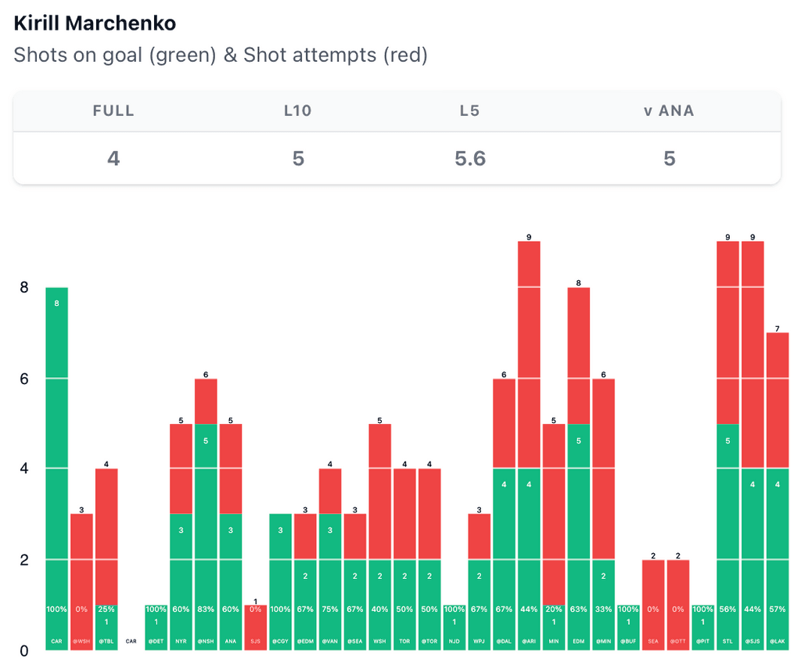Click the red top of the @VAN bar

[330, 491]
